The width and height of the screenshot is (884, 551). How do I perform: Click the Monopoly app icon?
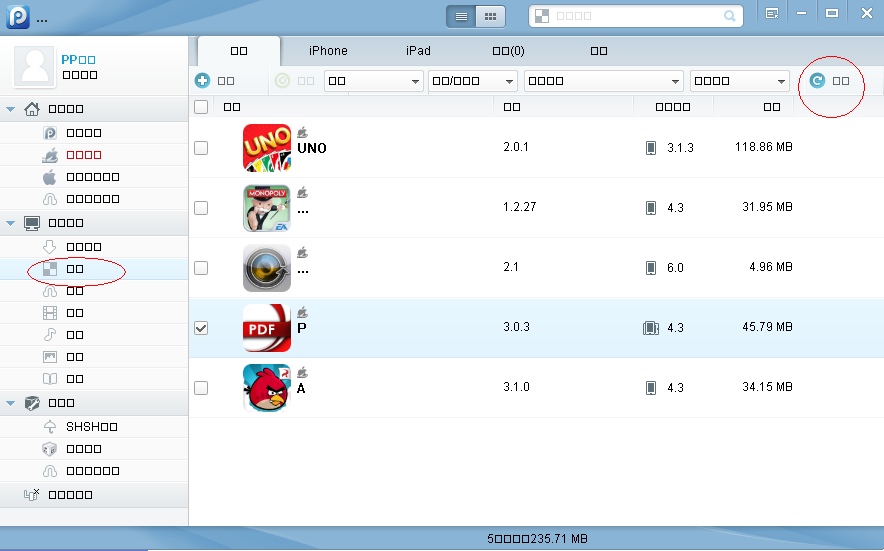(x=267, y=208)
